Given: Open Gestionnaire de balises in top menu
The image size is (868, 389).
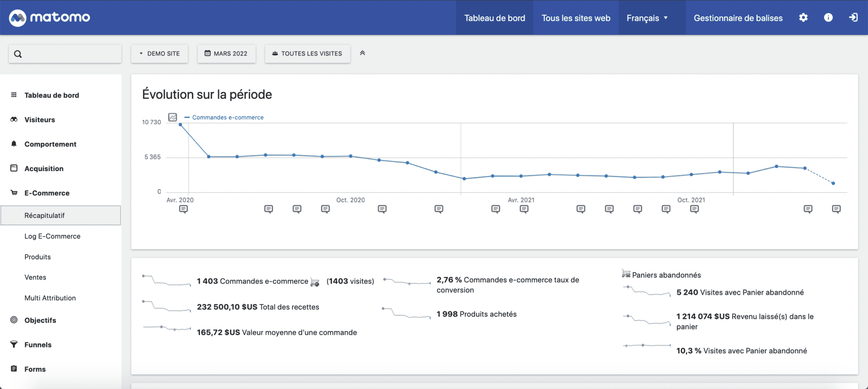Looking at the screenshot, I should tap(738, 18).
